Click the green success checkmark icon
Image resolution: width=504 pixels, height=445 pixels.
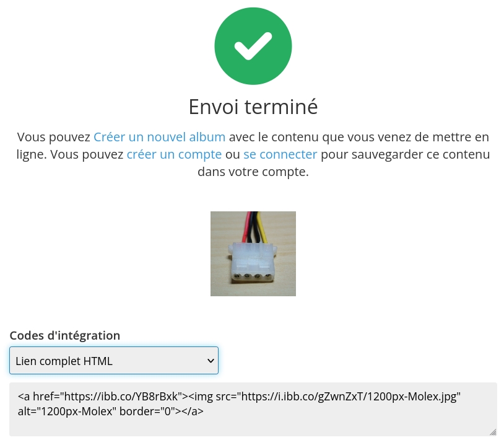click(x=253, y=46)
